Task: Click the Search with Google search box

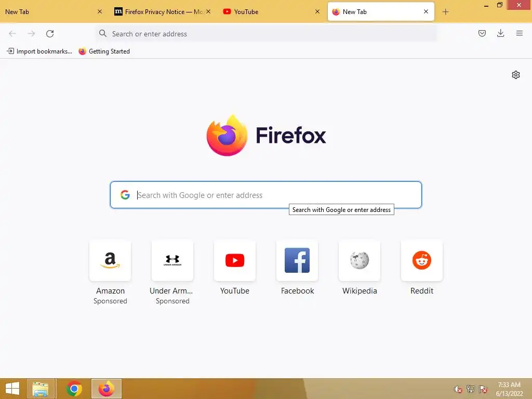Action: [x=265, y=195]
